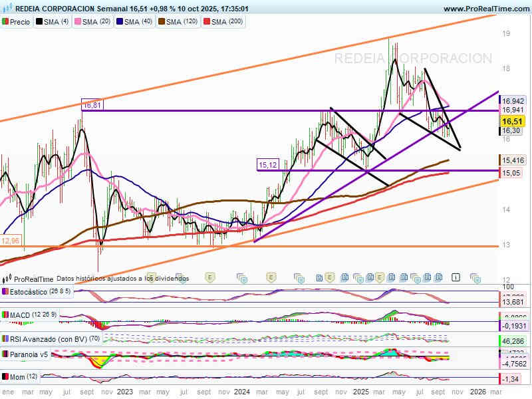Open the MACD (12 26 9) settings label
This screenshot has height=399, width=532.
pyautogui.click(x=33, y=315)
